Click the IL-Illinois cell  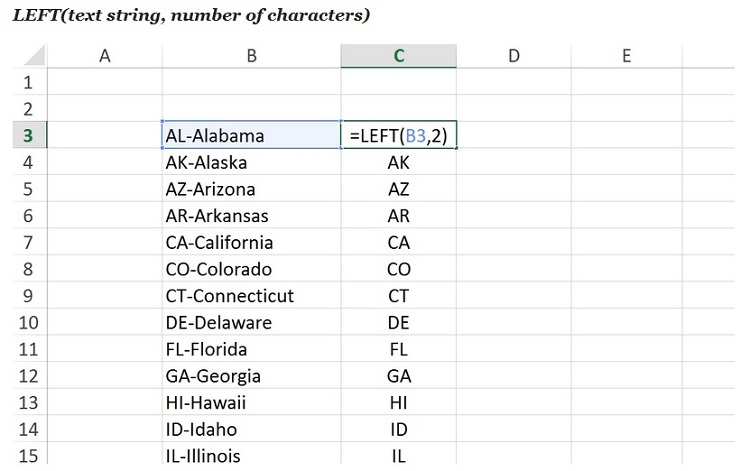point(250,456)
